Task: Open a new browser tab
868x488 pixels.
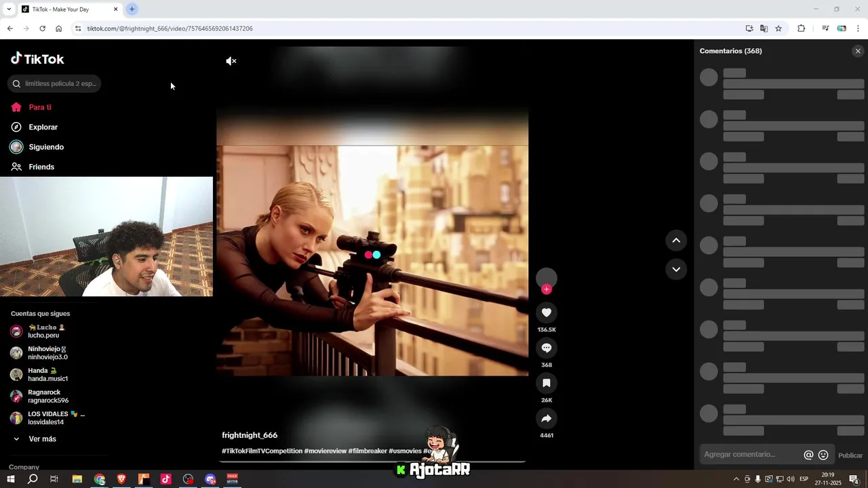Action: [132, 9]
